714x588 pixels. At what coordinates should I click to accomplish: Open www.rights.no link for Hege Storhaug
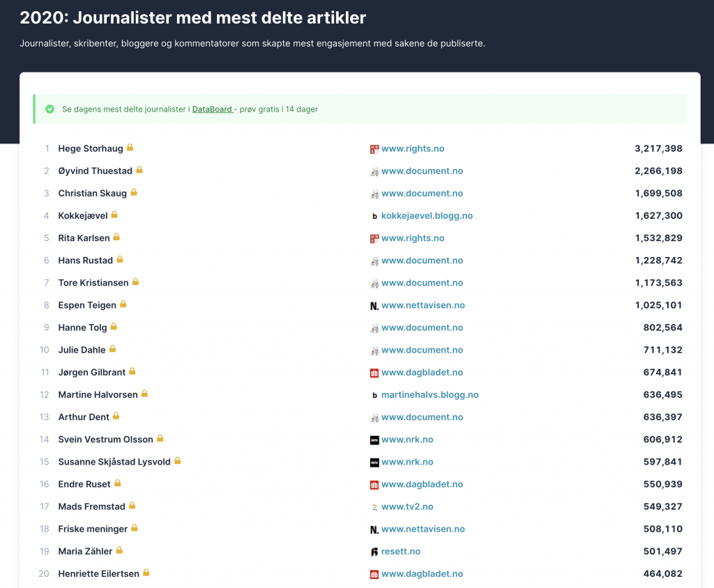pos(413,148)
